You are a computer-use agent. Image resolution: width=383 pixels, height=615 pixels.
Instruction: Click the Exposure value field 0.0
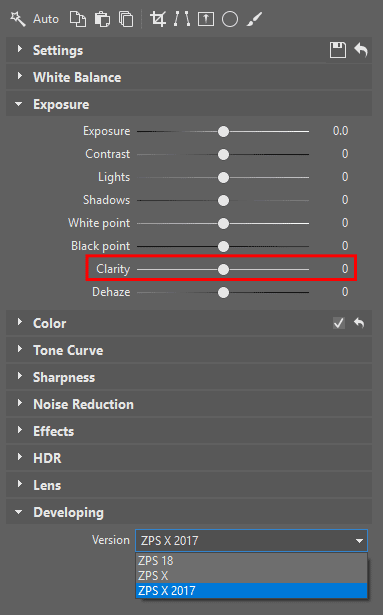click(x=340, y=131)
